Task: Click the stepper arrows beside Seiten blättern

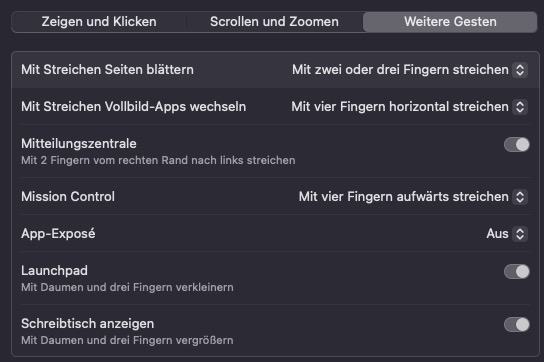Action: (x=520, y=70)
